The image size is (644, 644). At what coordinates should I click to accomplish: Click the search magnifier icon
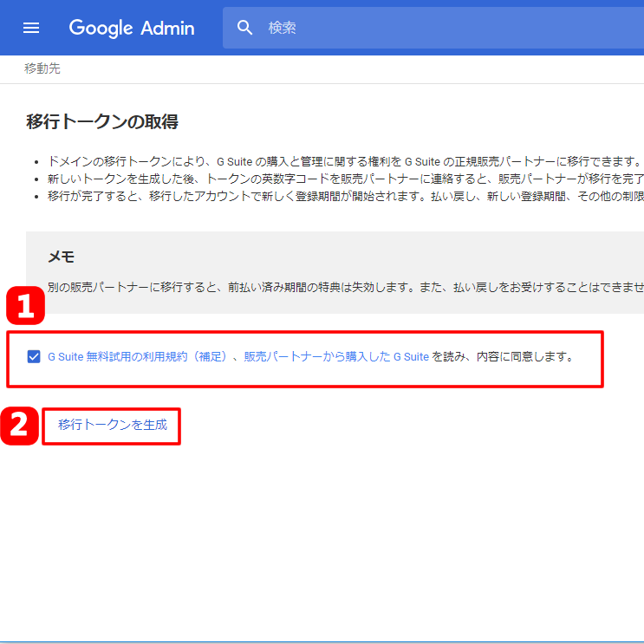(x=245, y=28)
